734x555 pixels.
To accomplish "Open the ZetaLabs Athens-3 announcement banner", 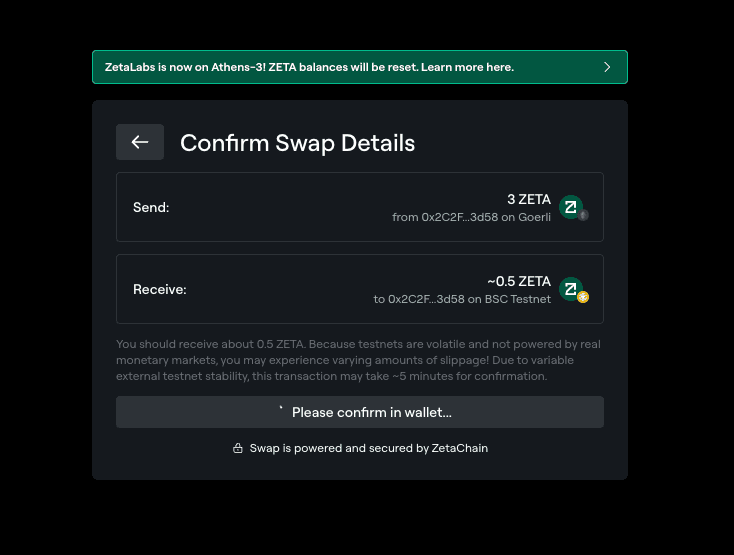I will pyautogui.click(x=360, y=67).
